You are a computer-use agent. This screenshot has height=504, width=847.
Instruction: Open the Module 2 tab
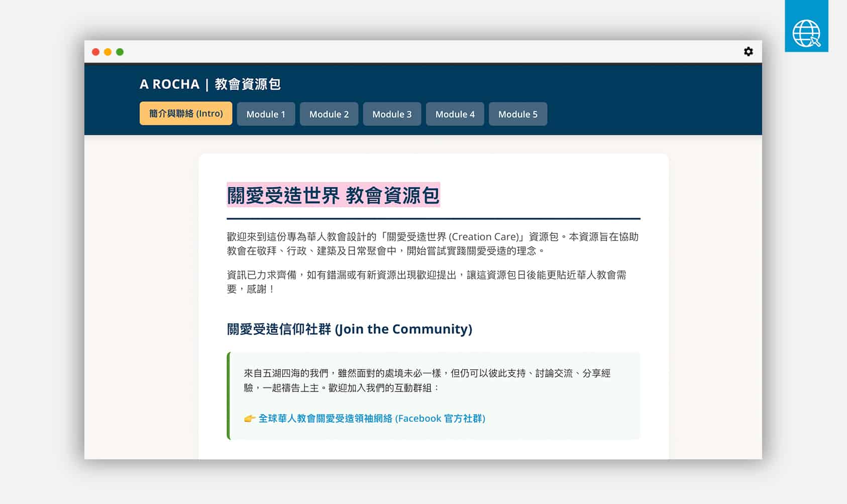329,114
